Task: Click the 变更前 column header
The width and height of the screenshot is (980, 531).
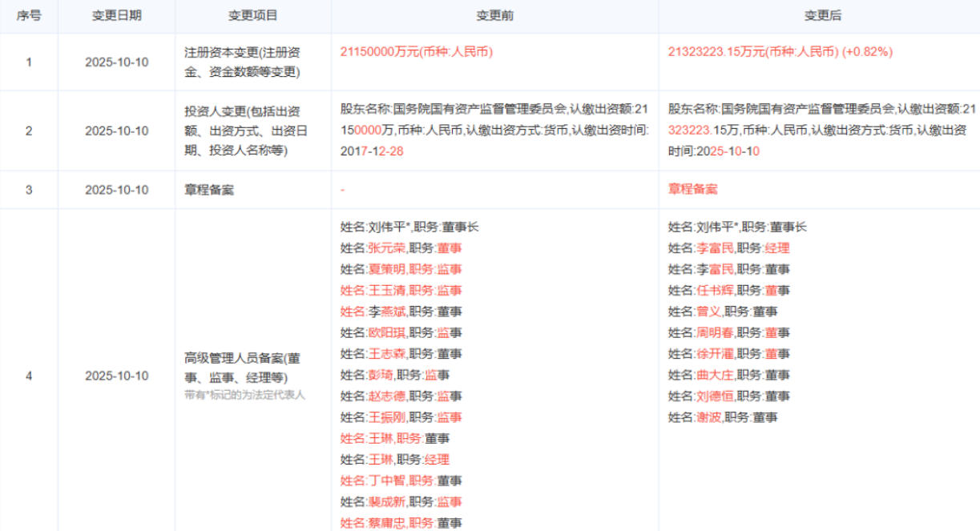Action: point(494,16)
